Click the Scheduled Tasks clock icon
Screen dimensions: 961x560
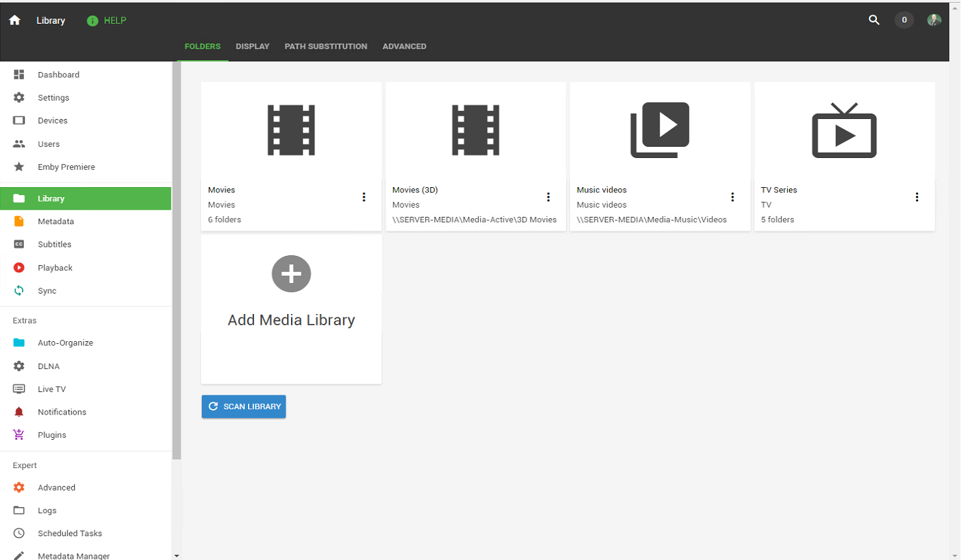tap(19, 534)
